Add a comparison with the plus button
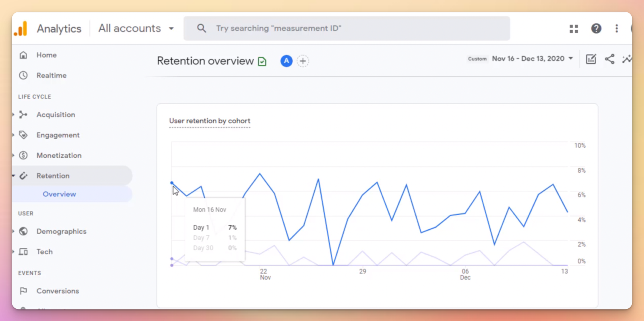 pos(303,61)
